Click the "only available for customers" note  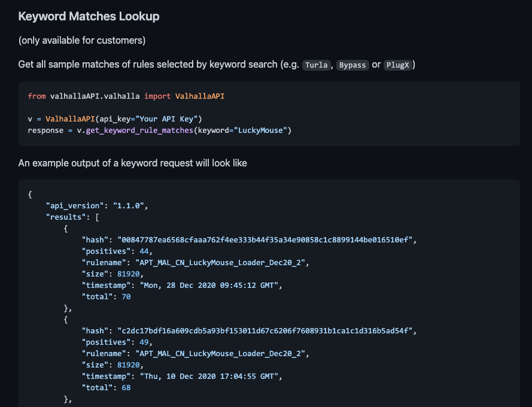(x=82, y=40)
